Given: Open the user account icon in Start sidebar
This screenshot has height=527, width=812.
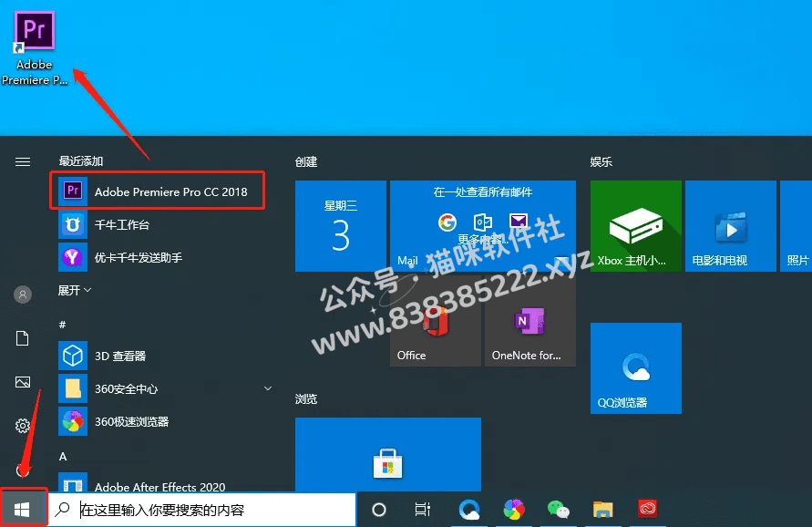Looking at the screenshot, I should click(x=23, y=294).
